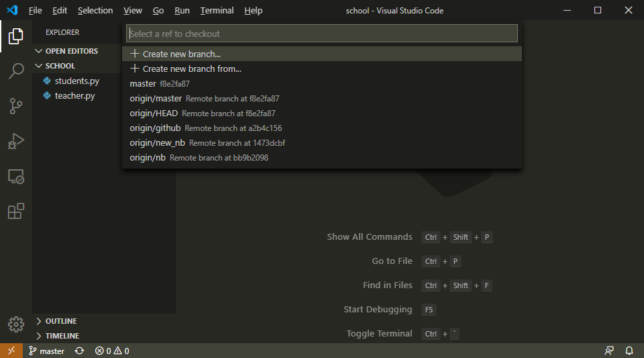This screenshot has height=358, width=644.
Task: Open the Search view icon
Action: (15, 71)
